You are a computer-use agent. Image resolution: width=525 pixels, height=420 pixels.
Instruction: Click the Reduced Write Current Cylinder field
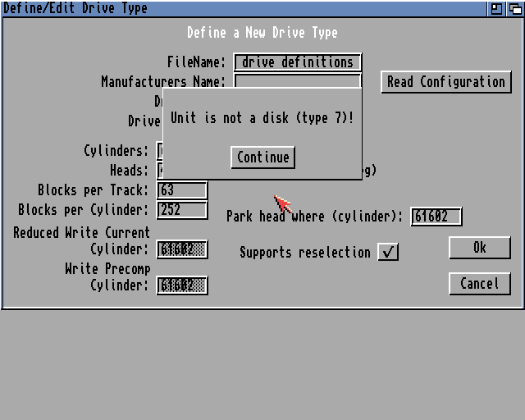181,249
